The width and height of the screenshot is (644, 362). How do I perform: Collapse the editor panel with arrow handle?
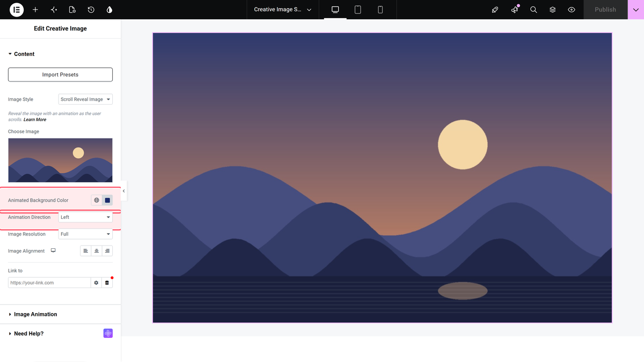coord(124,191)
